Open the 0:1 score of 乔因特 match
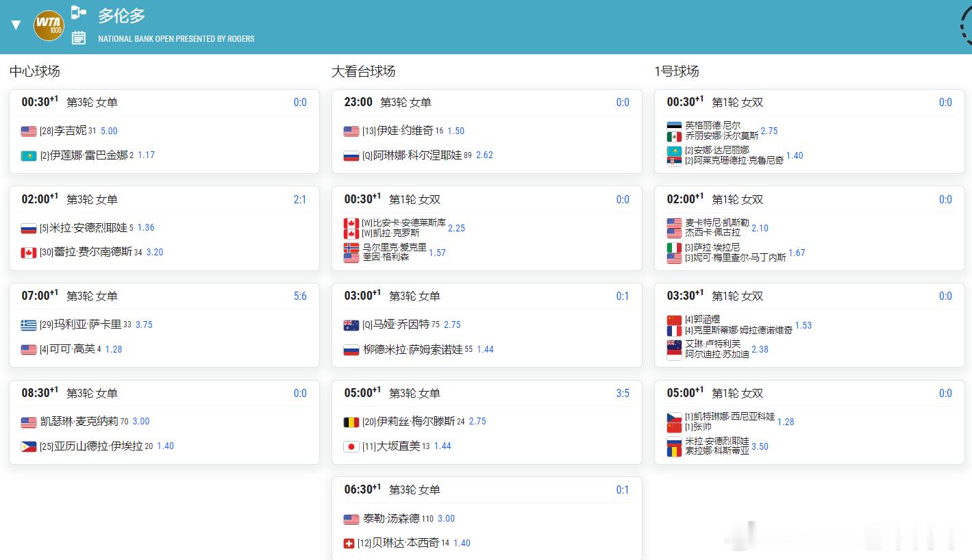972x560 pixels. click(623, 296)
